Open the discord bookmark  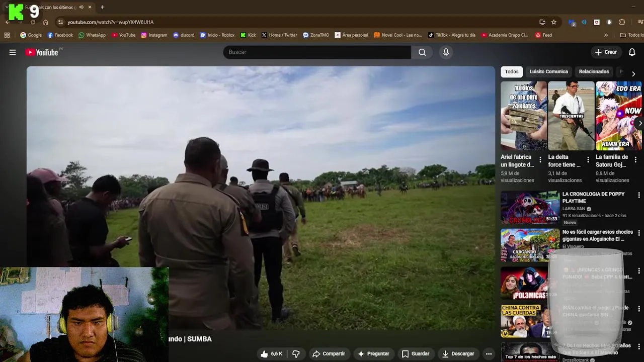pos(184,35)
